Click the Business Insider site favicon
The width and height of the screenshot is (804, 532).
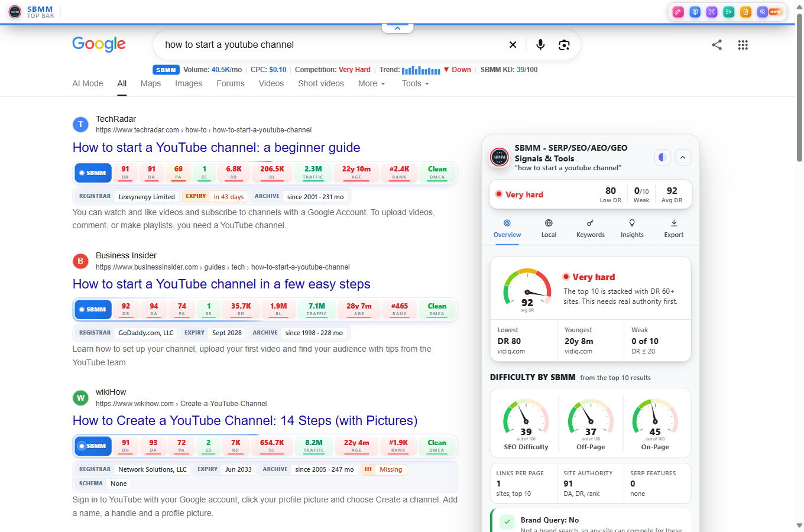tap(80, 261)
